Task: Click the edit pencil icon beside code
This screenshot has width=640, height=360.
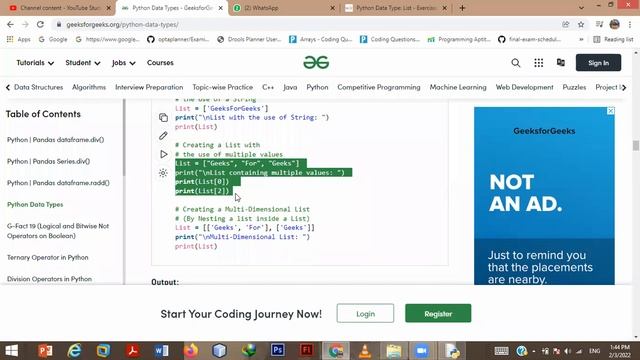Action: (x=163, y=136)
